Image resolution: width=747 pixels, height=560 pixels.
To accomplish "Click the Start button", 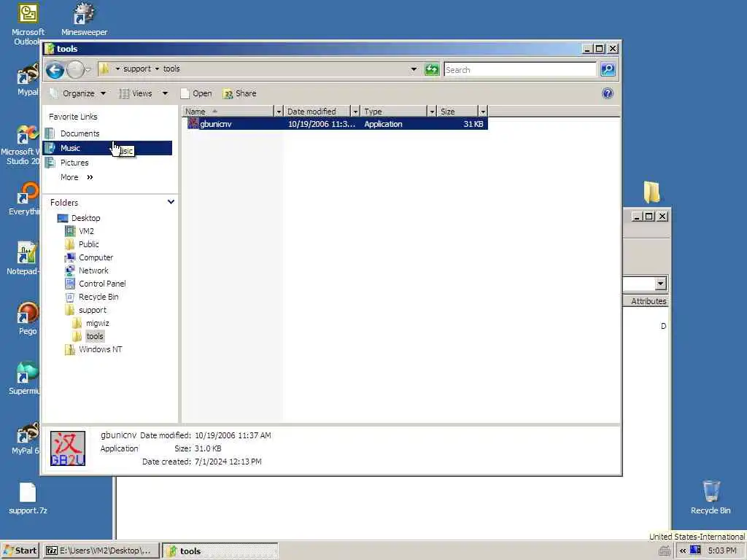I will tap(20, 551).
